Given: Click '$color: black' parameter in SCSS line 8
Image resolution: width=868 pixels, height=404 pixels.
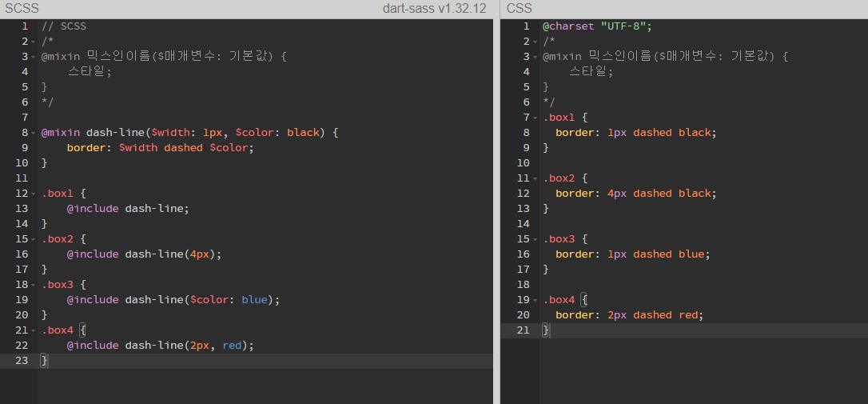Looking at the screenshot, I should coord(278,133).
